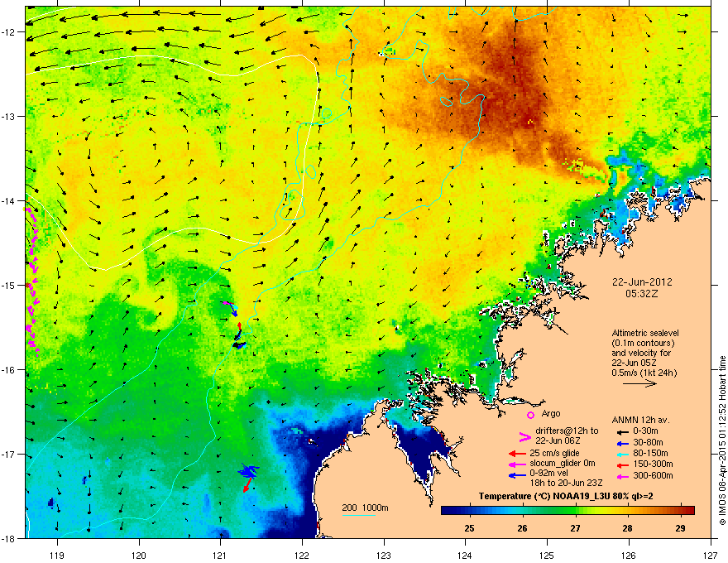Click the blue 30-80m ANMN legend arrow

click(x=623, y=443)
